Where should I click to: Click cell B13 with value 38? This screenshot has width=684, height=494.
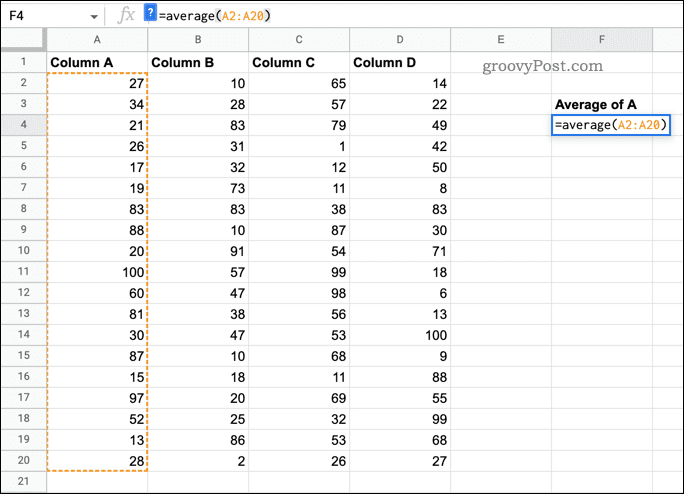[198, 314]
